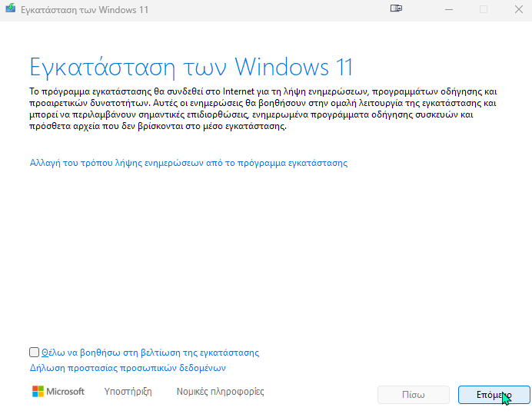The height and width of the screenshot is (414, 532).
Task: Click the Microsoft logo at bottom left
Action: (58, 391)
